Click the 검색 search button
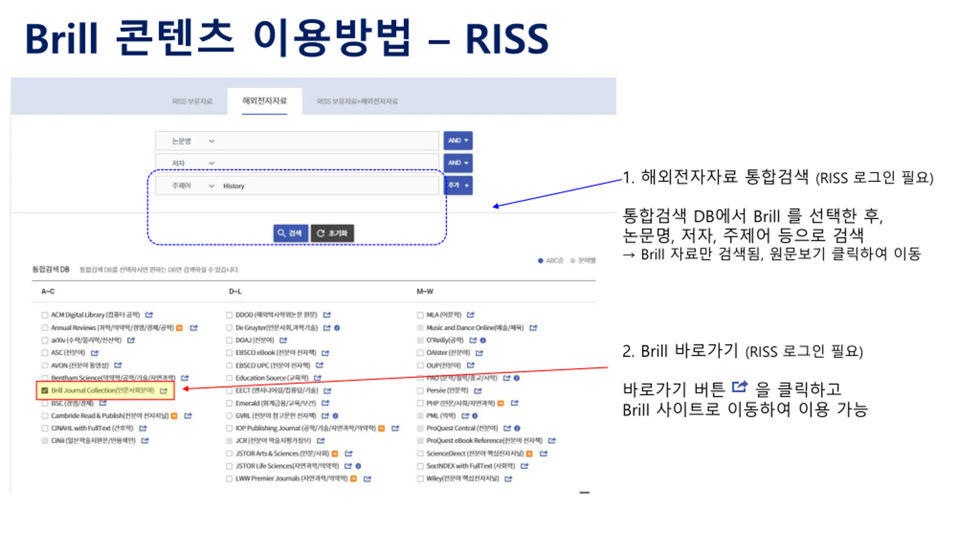Image resolution: width=980 pixels, height=551 pixels. 291,233
